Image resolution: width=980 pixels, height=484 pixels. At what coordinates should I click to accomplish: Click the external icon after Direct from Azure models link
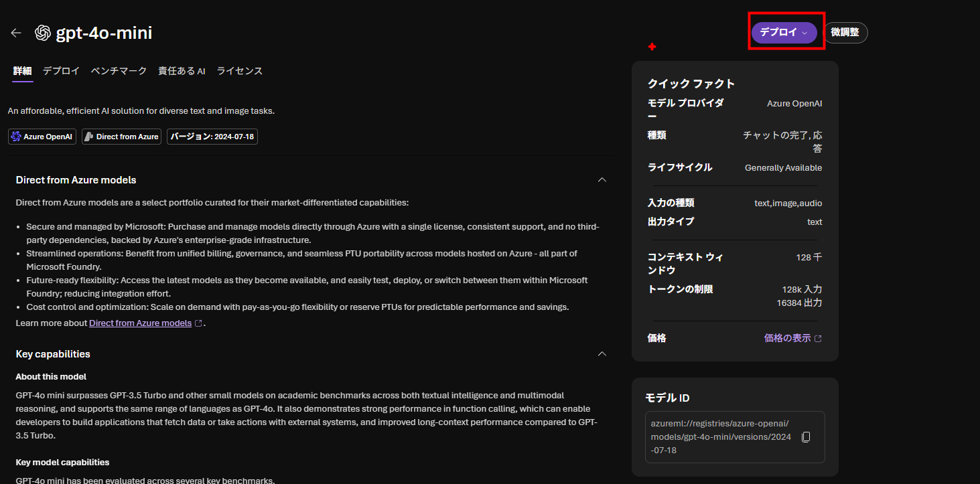click(x=198, y=323)
